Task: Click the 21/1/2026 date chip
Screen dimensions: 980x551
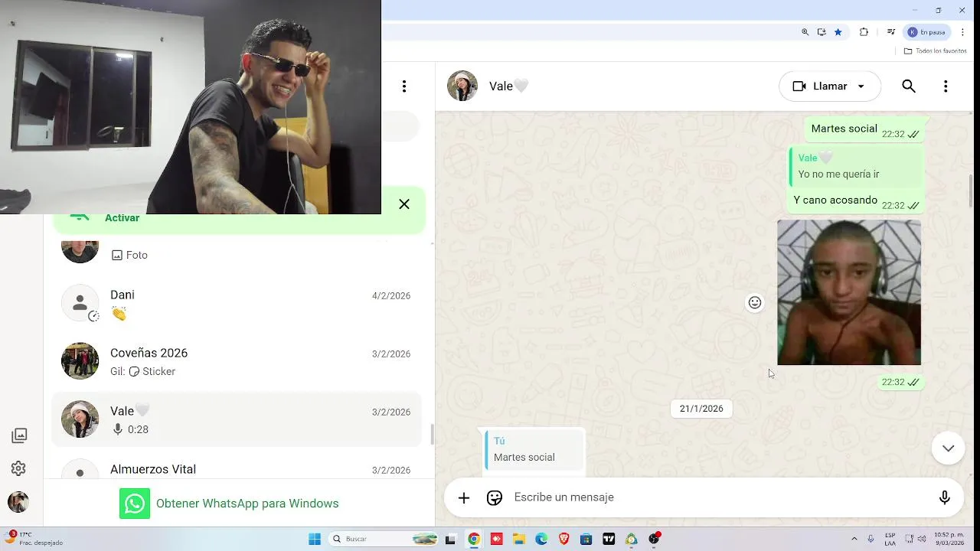Action: (701, 409)
